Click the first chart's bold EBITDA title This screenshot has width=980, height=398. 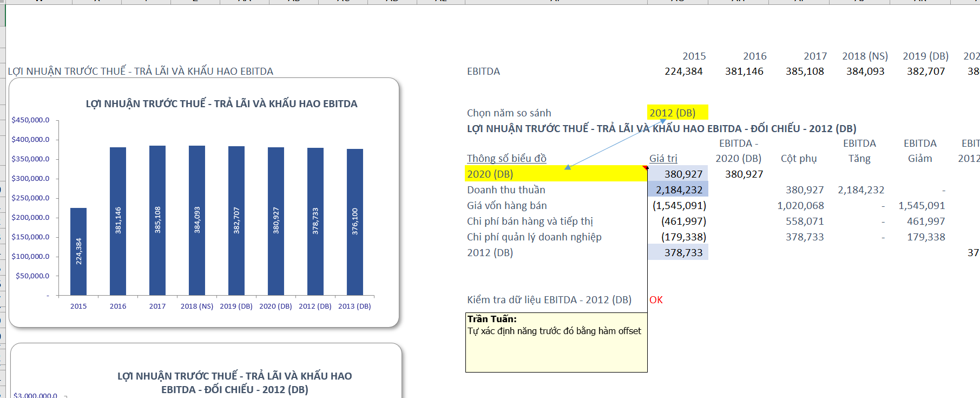coord(221,103)
